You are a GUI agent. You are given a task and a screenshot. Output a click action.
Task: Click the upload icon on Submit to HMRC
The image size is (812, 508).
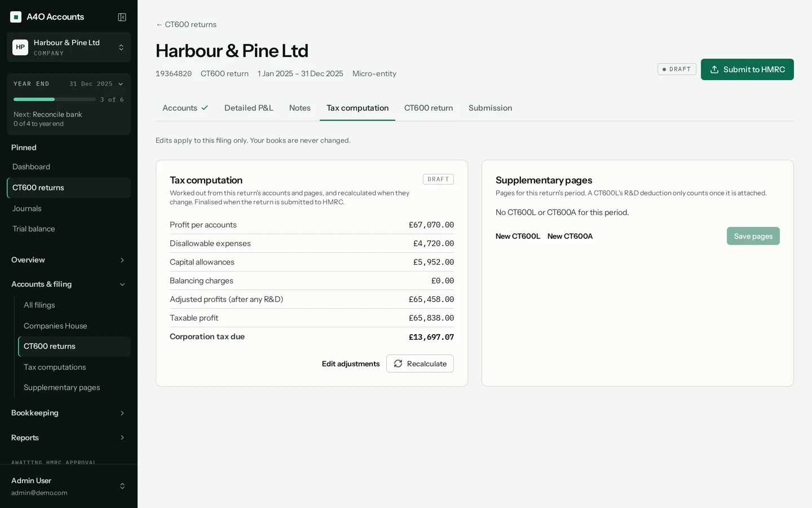(714, 69)
